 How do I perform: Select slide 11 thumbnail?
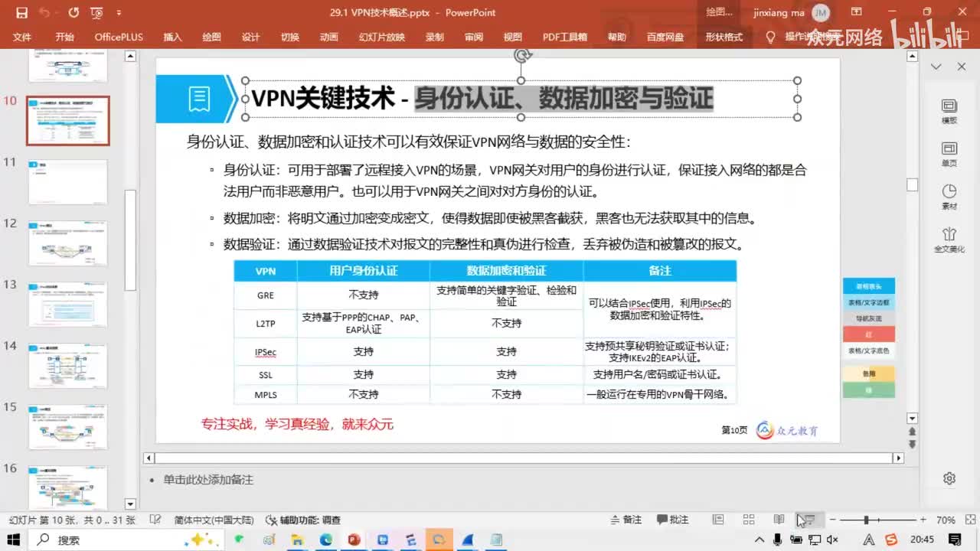click(x=68, y=181)
